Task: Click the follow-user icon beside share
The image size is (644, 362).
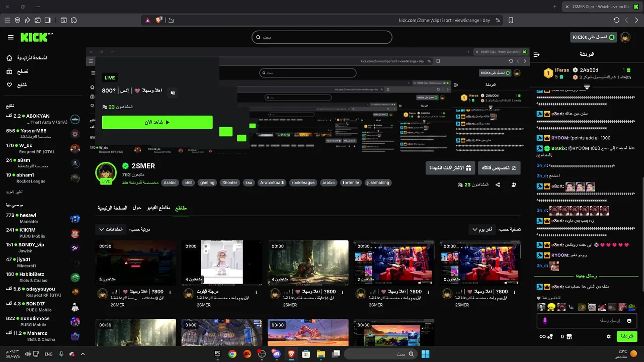Action: coord(514,185)
